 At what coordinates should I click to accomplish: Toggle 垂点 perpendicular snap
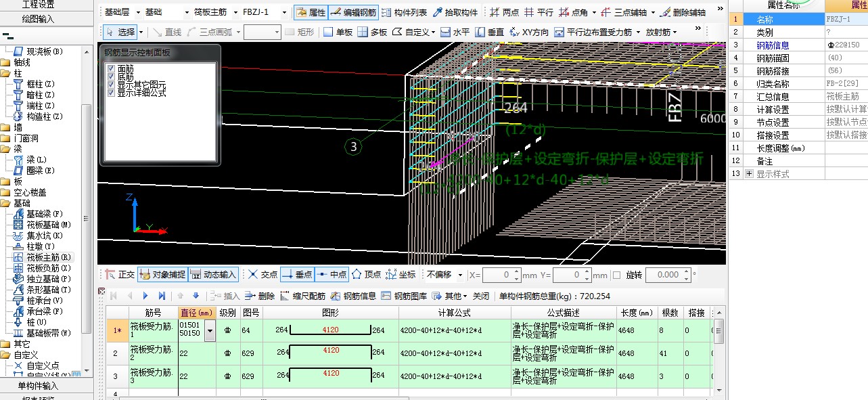tap(297, 275)
